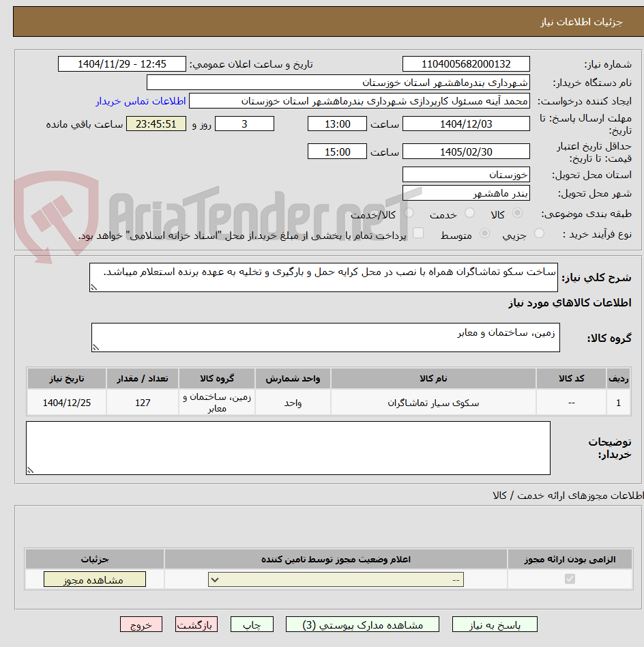Click the شرح کلی نیاز text area
Screen dimensions: 644x647
[x=324, y=277]
